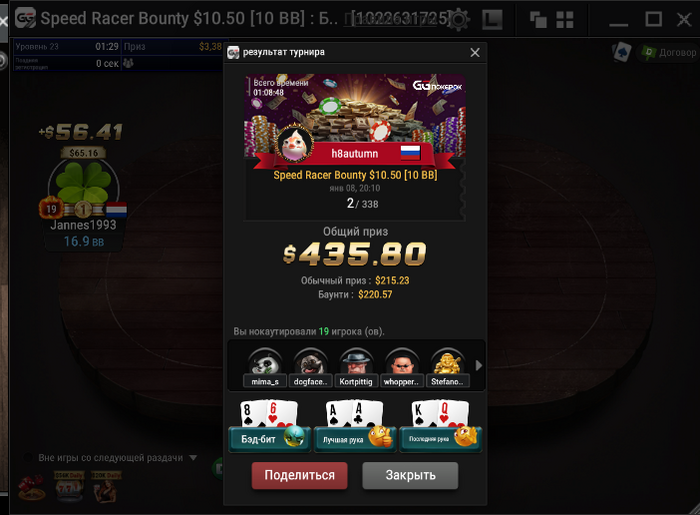
Task: Click the Поделиться share button
Action: [x=300, y=475]
